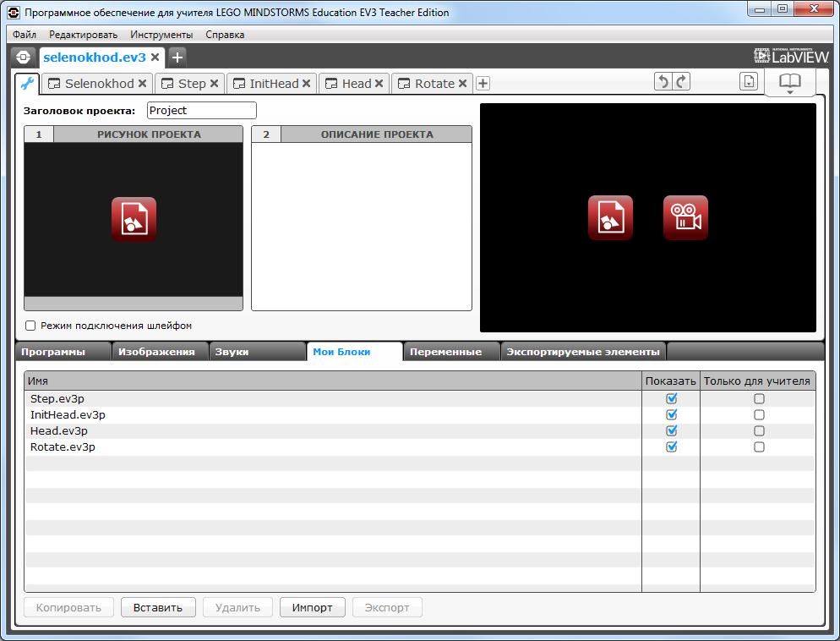
Task: Close the selenokhod.ev3 project tab
Action: click(x=155, y=58)
